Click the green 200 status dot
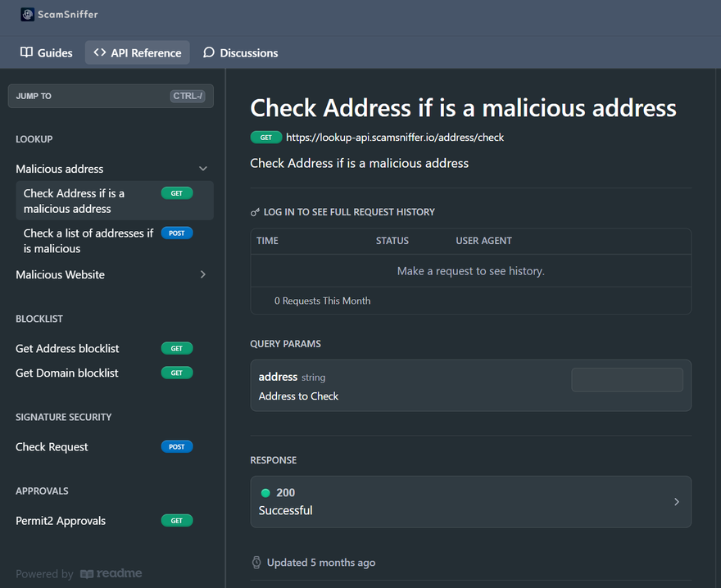Image resolution: width=721 pixels, height=588 pixels. [265, 493]
